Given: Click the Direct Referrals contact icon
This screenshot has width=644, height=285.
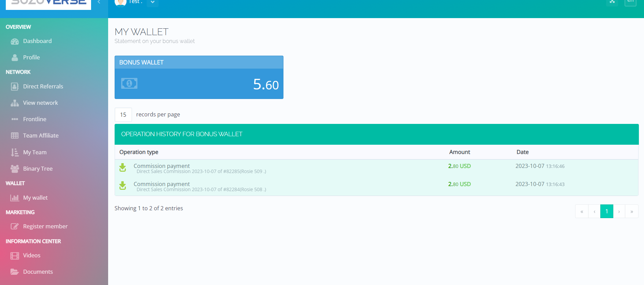Looking at the screenshot, I should coord(15,87).
